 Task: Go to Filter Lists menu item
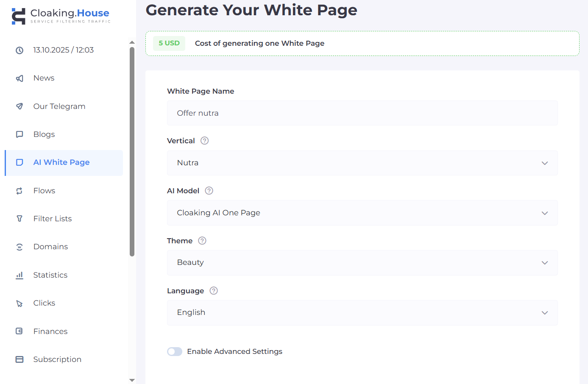pos(53,219)
